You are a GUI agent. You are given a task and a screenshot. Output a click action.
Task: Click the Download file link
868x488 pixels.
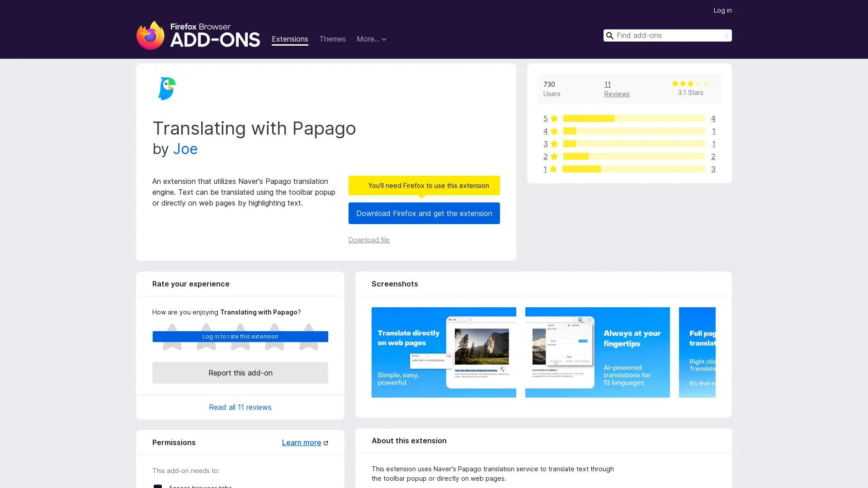[x=368, y=240]
